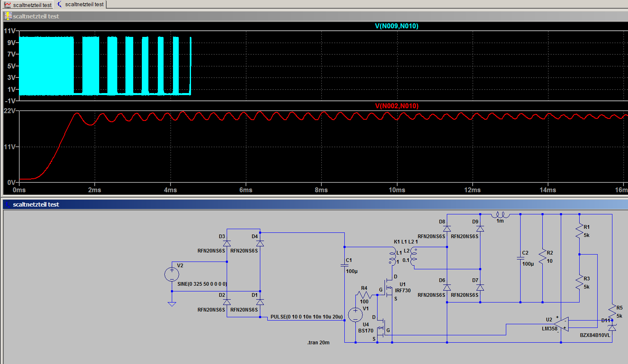Click the PULSE(0 10 0 10n 10n 10u 20u) value
The width and height of the screenshot is (628, 364).
click(x=307, y=316)
